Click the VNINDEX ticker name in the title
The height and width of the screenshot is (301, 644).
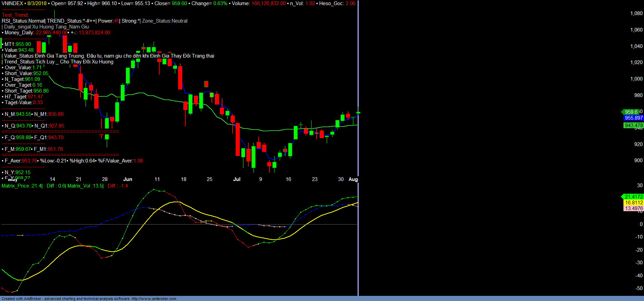point(12,3)
